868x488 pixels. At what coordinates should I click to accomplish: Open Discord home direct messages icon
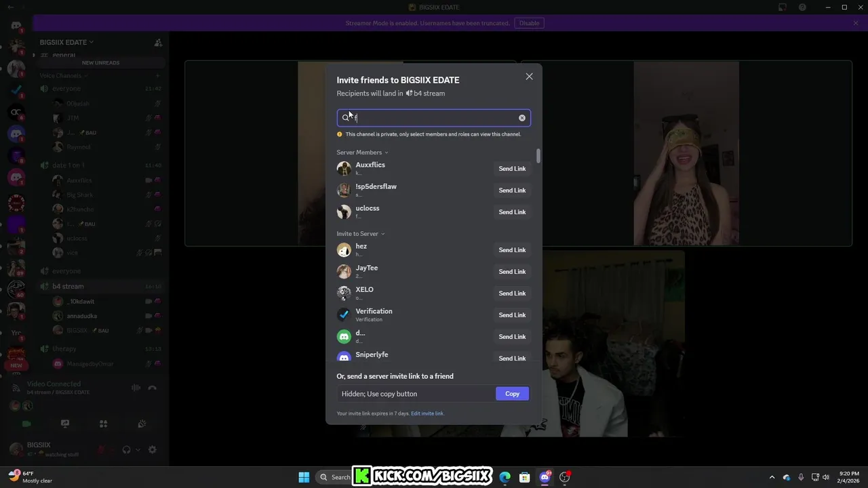click(16, 26)
